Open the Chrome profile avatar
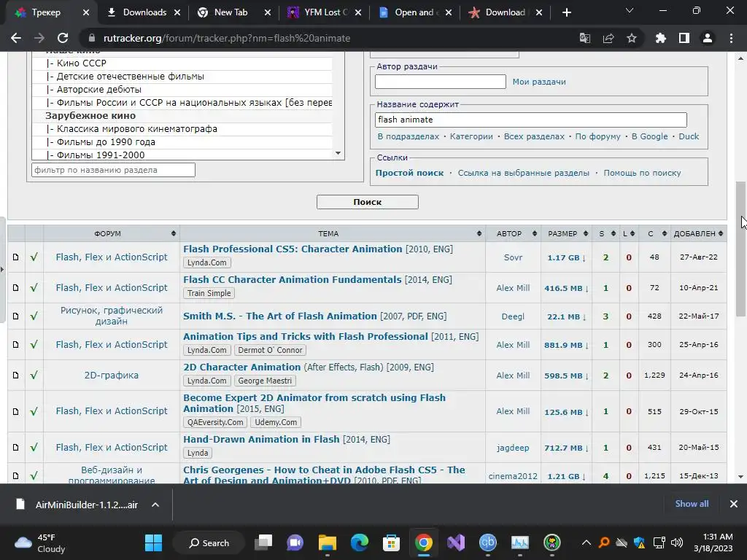 [x=708, y=38]
